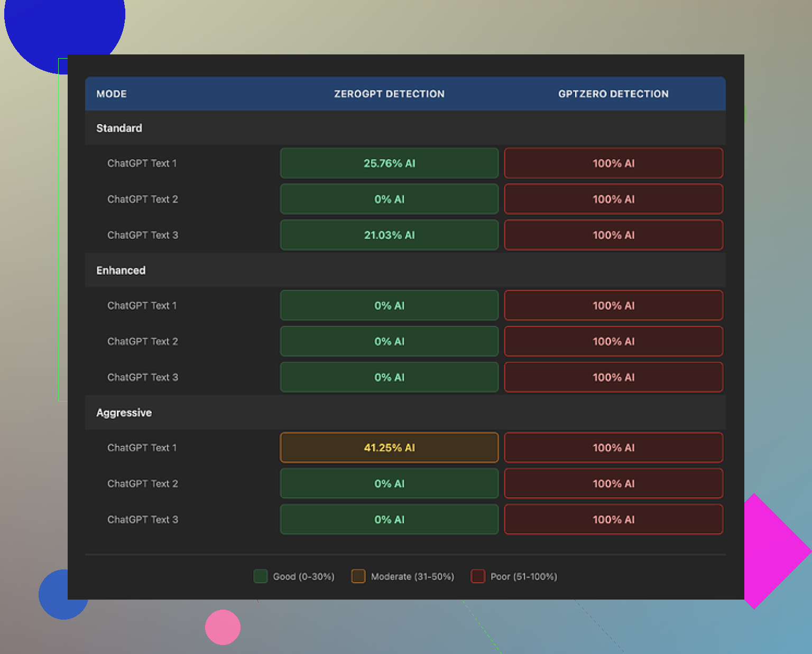
Task: Select ChatGPT Text 3 under Aggressive
Action: 143,520
